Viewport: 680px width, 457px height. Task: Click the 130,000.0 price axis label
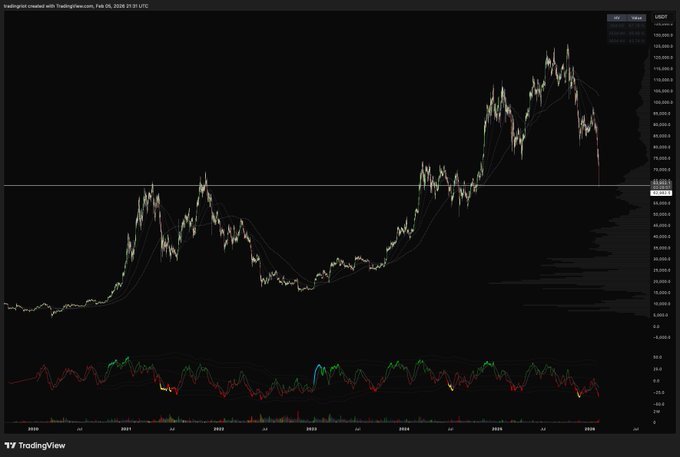(x=664, y=35)
